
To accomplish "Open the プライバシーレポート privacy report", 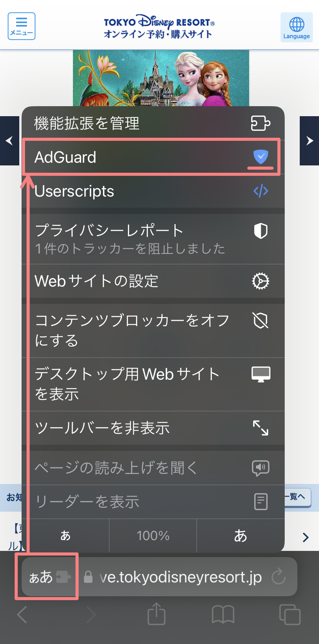I will coord(153,239).
